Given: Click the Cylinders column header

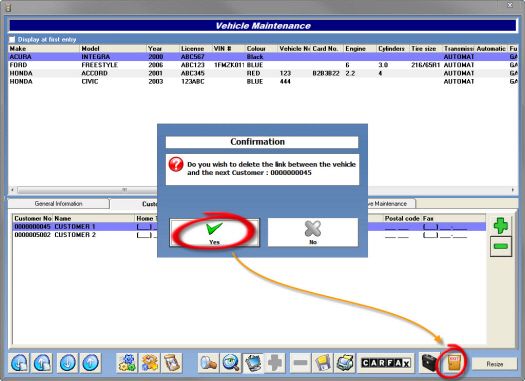Looking at the screenshot, I should tap(393, 49).
